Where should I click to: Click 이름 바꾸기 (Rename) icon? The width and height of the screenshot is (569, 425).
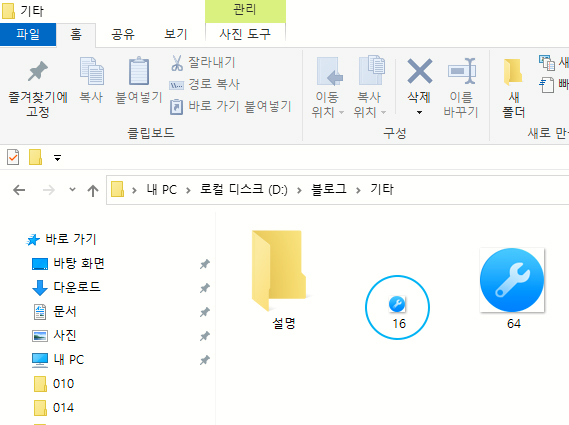(x=461, y=71)
